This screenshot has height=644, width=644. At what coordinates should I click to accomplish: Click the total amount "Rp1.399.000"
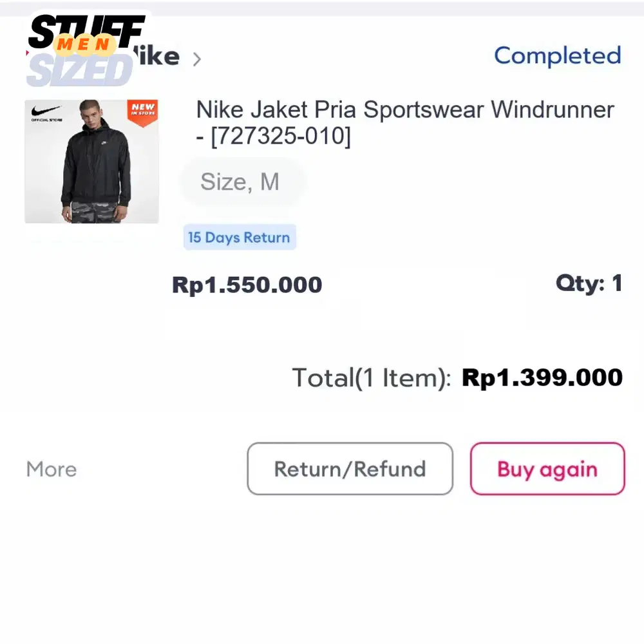[542, 377]
